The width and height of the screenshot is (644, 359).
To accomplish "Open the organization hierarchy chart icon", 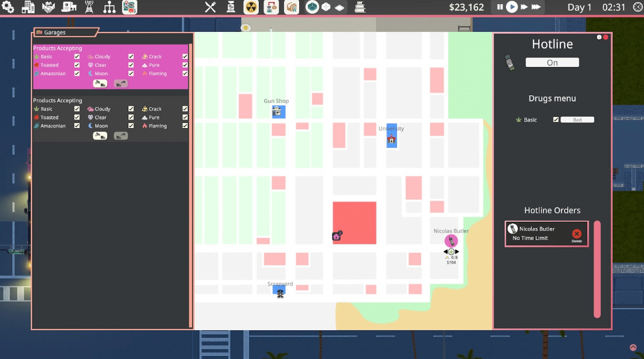I will click(109, 7).
